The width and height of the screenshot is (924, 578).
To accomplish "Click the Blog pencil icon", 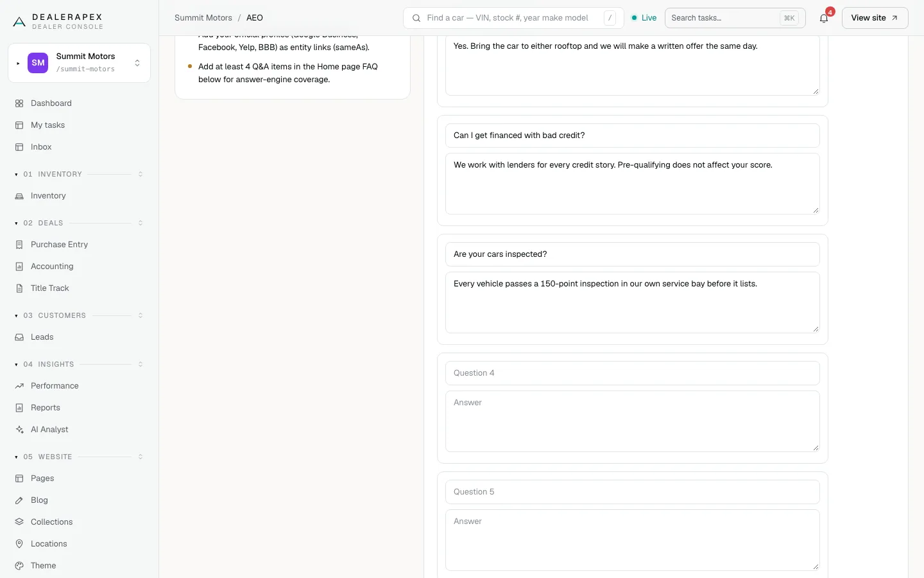I will click(19, 500).
